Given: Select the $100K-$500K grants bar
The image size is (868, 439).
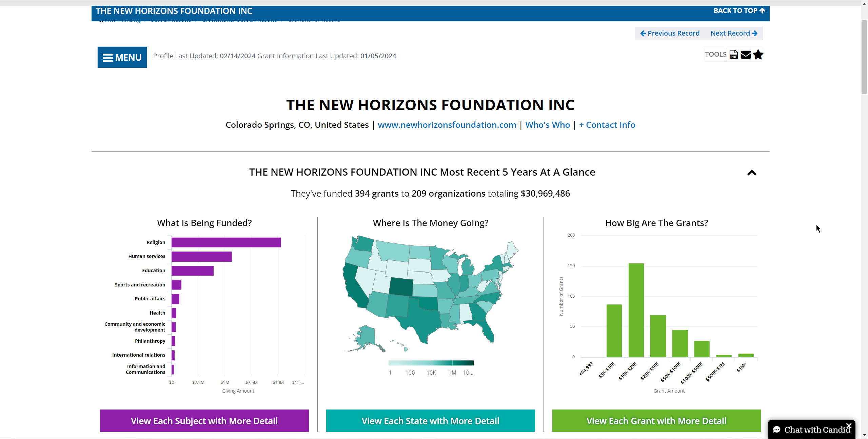Looking at the screenshot, I should 702,349.
